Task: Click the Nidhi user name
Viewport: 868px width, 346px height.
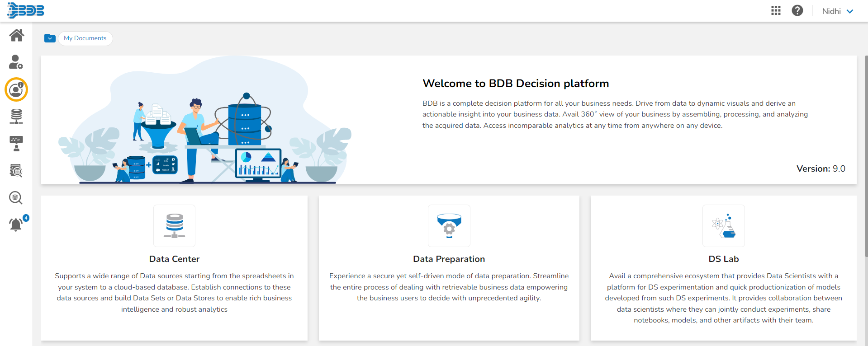Action: tap(831, 11)
